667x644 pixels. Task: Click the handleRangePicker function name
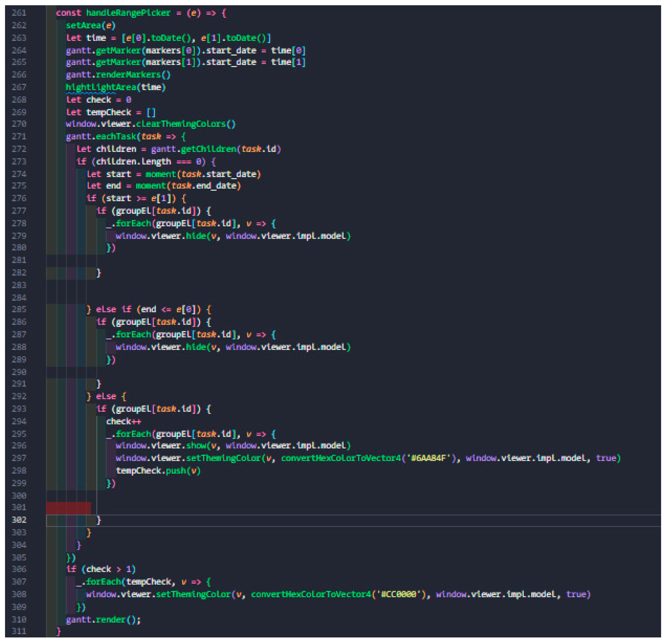click(x=128, y=13)
